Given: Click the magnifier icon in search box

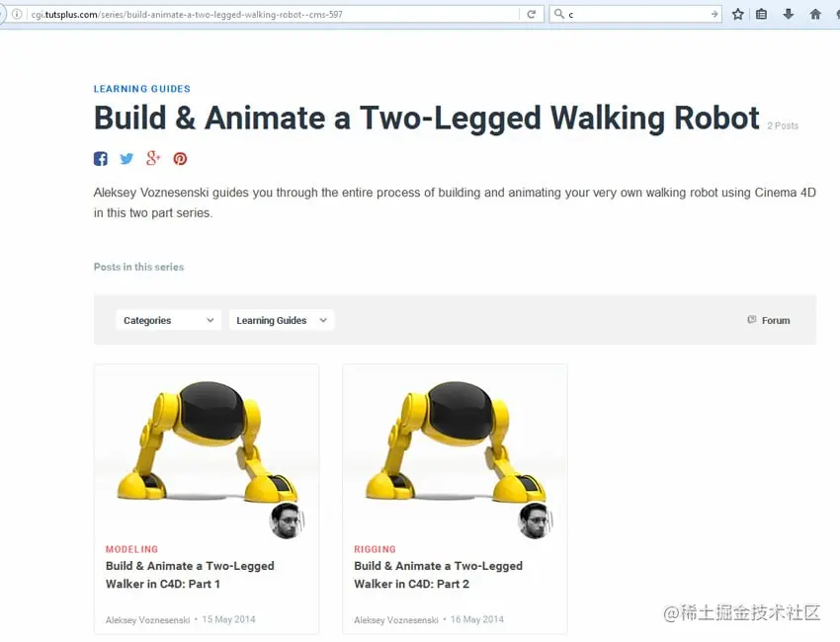Looking at the screenshot, I should pos(558,14).
